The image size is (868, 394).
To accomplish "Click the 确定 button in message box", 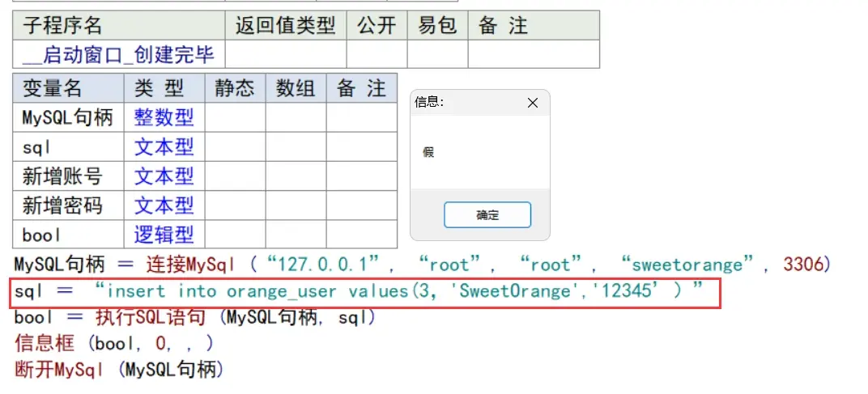I will 487,214.
